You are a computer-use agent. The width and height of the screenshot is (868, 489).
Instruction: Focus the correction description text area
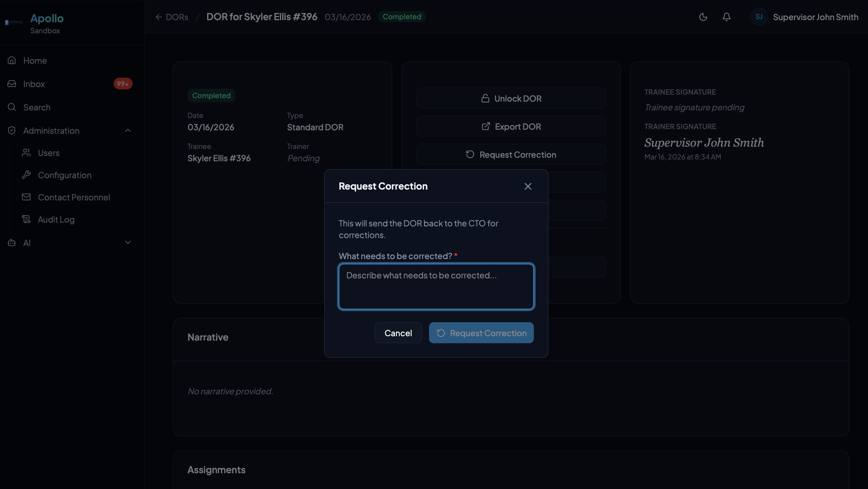[436, 287]
